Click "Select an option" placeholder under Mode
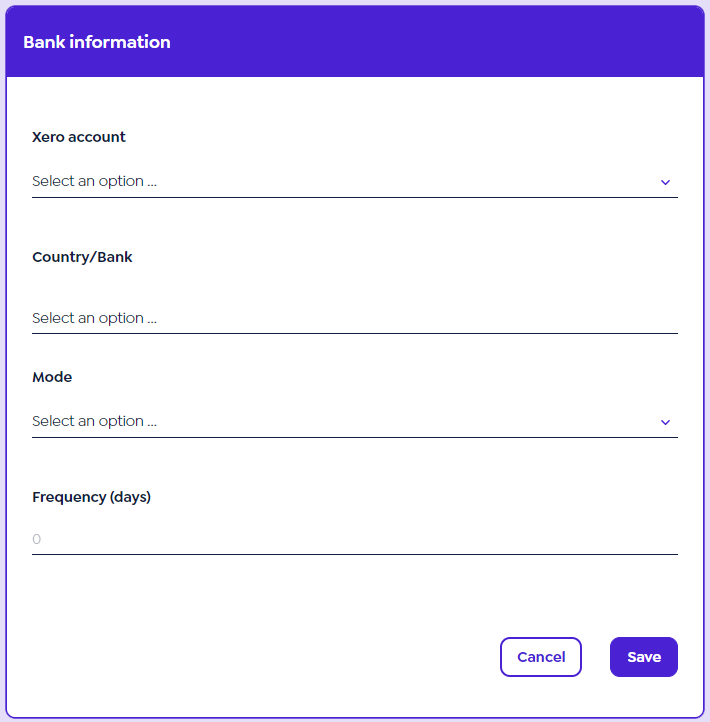Viewport: 710px width, 722px height. [x=94, y=422]
